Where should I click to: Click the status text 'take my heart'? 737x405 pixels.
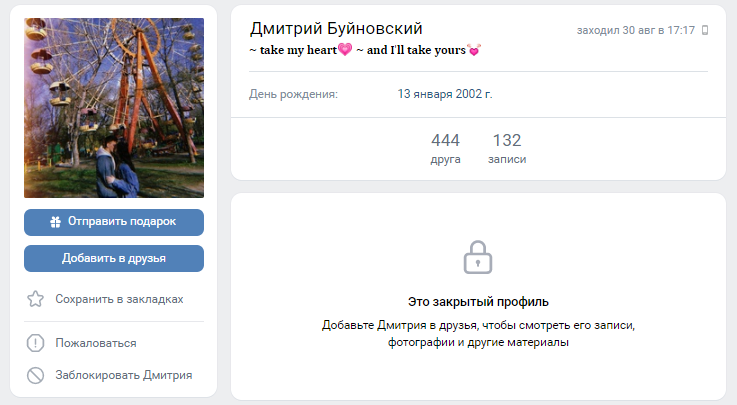pyautogui.click(x=298, y=50)
